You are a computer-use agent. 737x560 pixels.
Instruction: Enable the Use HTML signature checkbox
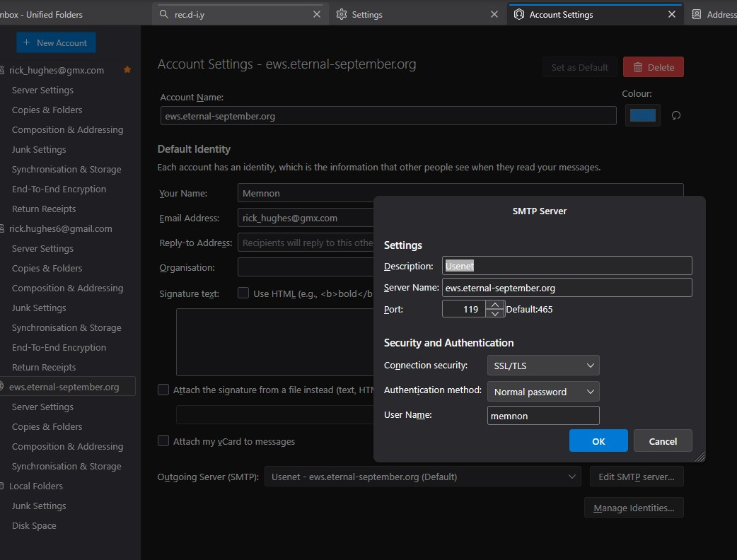243,293
